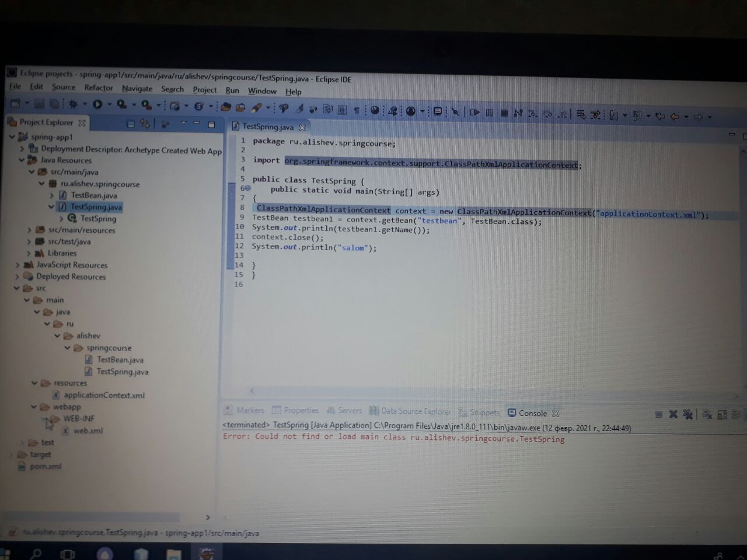Click the Open Type toolbar icon
The image size is (747, 560).
pyautogui.click(x=226, y=107)
